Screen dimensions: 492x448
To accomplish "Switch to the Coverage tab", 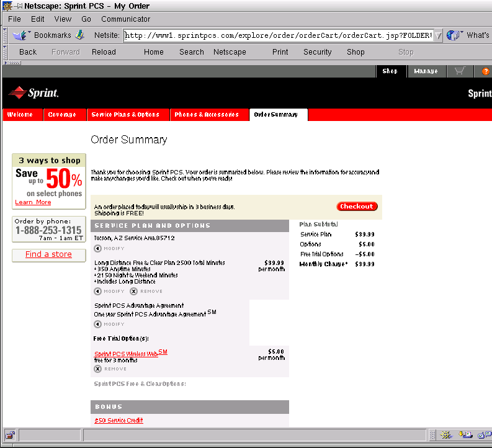I will [x=65, y=115].
